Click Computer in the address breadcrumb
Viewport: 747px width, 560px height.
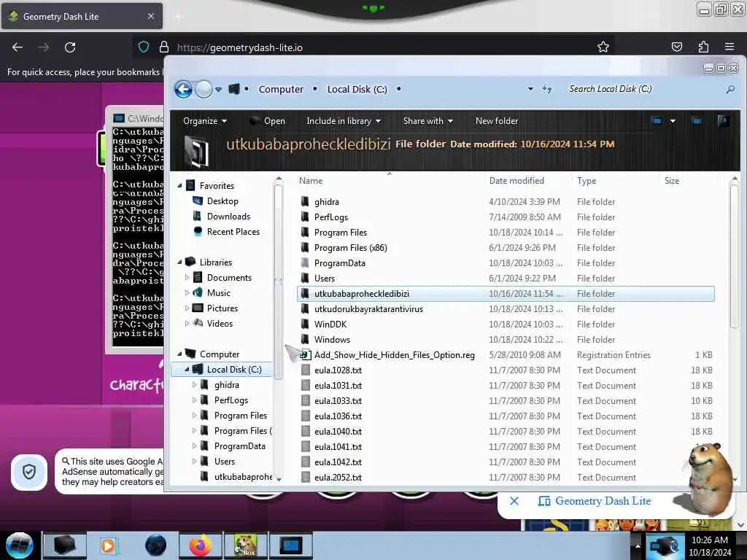(x=281, y=89)
